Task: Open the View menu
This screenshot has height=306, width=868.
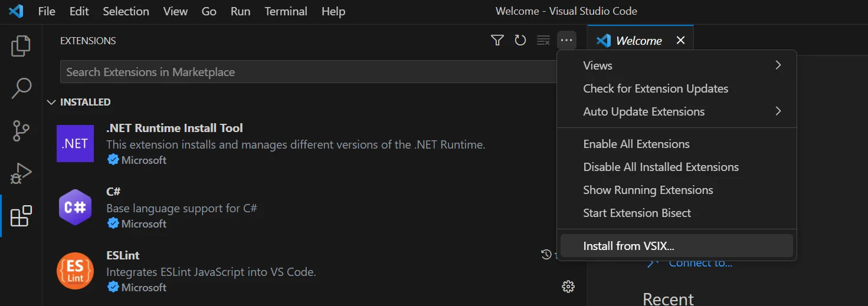Action: (175, 11)
